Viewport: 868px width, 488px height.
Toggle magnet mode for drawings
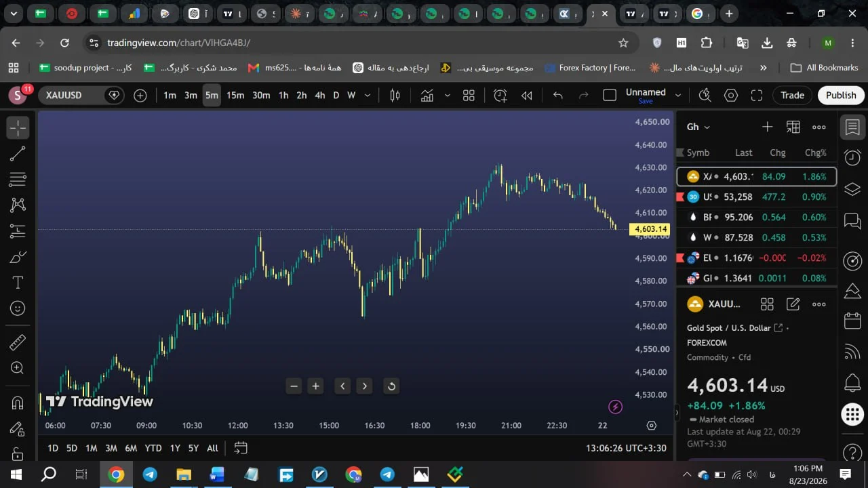18,403
